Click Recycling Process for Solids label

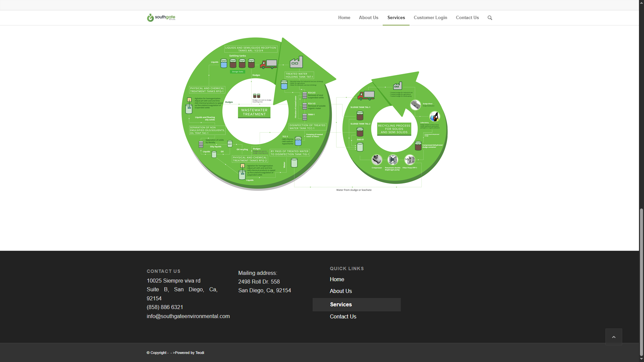coord(394,129)
